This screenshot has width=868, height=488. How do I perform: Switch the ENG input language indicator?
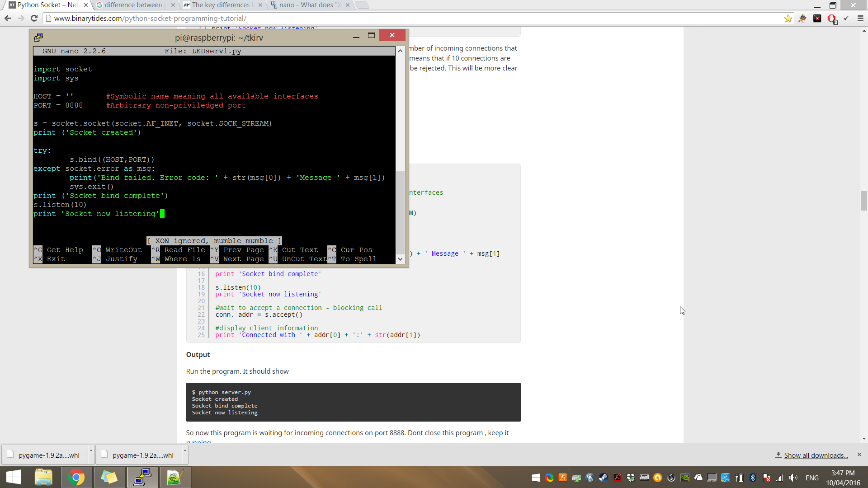pyautogui.click(x=812, y=478)
